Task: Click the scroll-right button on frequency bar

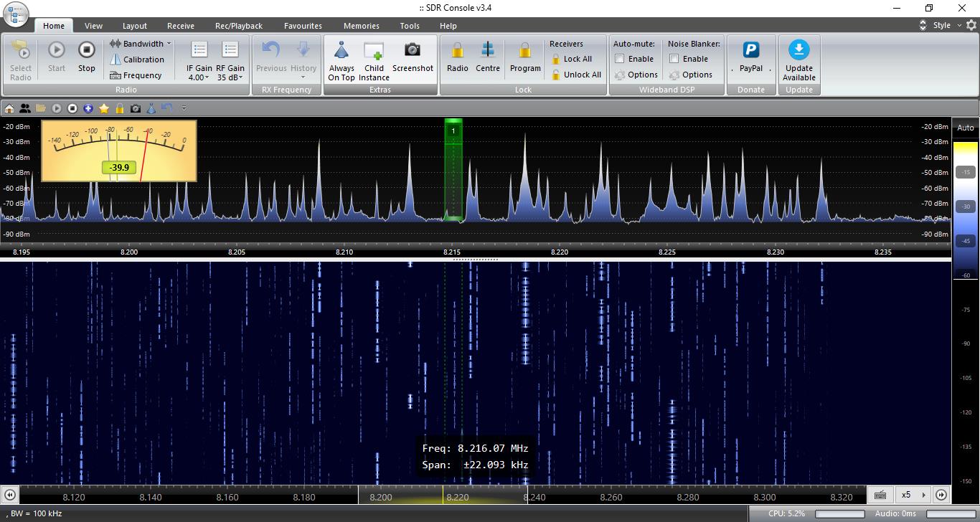Action: click(x=941, y=495)
